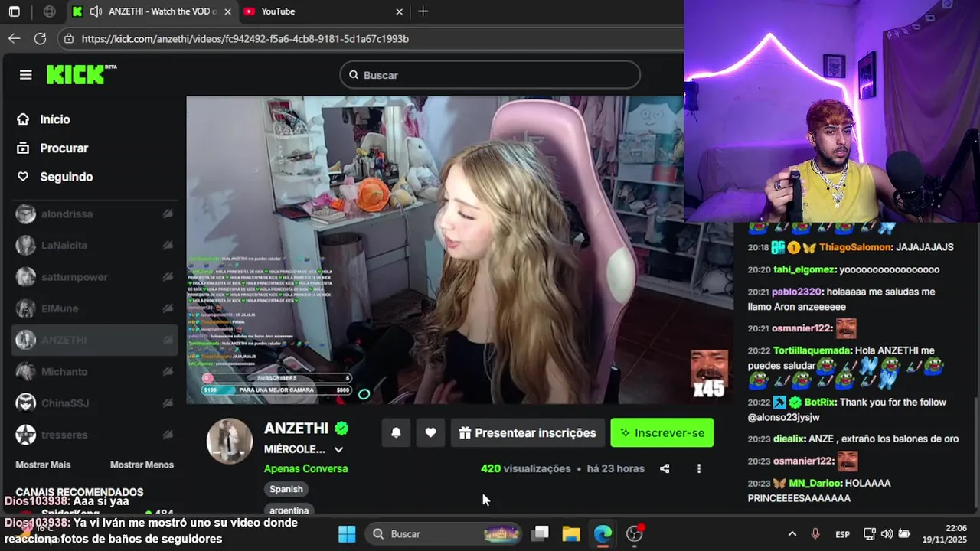
Task: Click the argentina tag
Action: [x=289, y=510]
